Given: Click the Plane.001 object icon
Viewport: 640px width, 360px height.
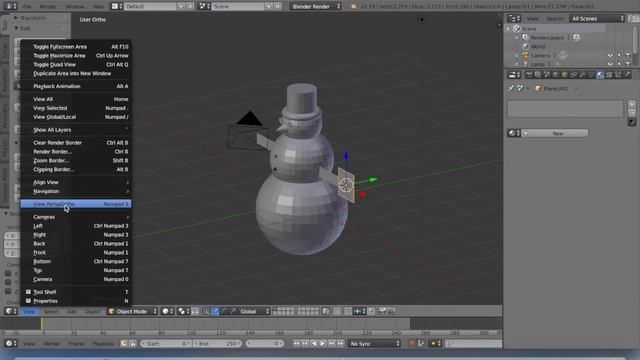Looking at the screenshot, I should 538,88.
